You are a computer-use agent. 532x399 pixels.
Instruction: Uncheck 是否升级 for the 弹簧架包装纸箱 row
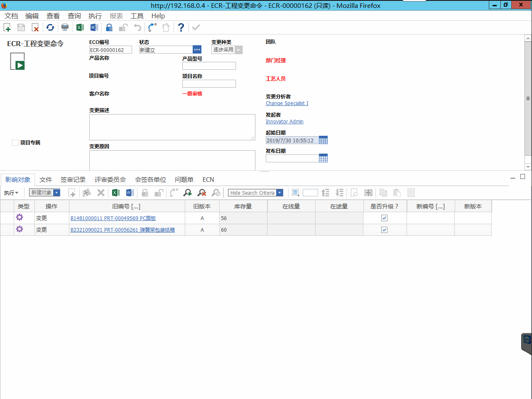(384, 230)
